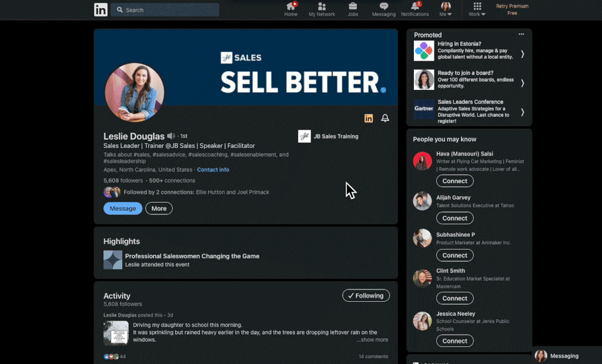The height and width of the screenshot is (364, 602).
Task: Click the Retry Premium Free link
Action: (x=512, y=9)
